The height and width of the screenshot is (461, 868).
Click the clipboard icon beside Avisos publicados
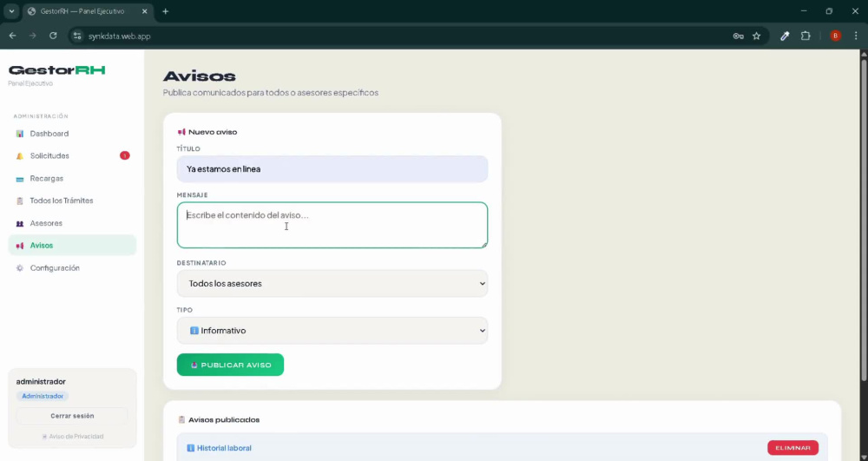[181, 419]
